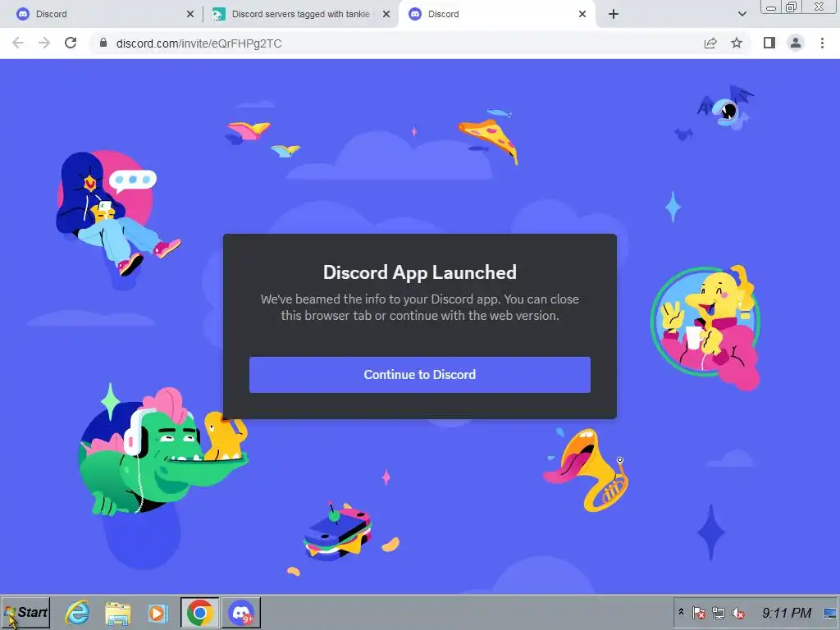Screen dimensions: 840x630
Task: Click the muted volume tray icon
Action: click(738, 612)
